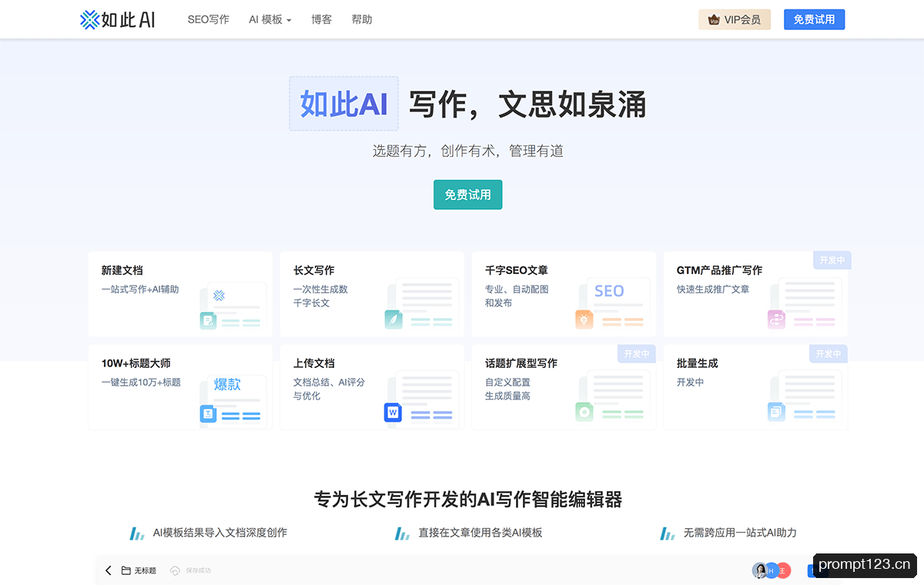Click the 快速生成推广文章 description text
This screenshot has width=924, height=585.
pos(713,289)
